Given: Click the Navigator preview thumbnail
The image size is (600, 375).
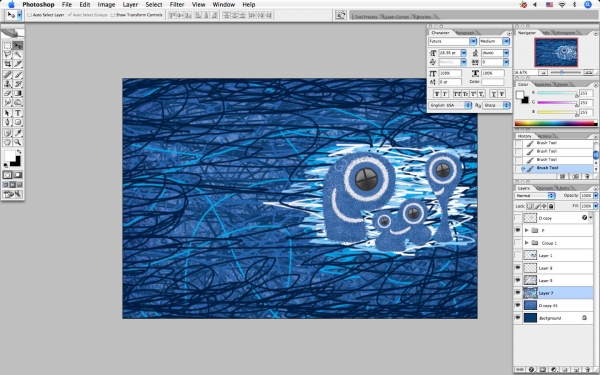Looking at the screenshot, I should point(556,52).
